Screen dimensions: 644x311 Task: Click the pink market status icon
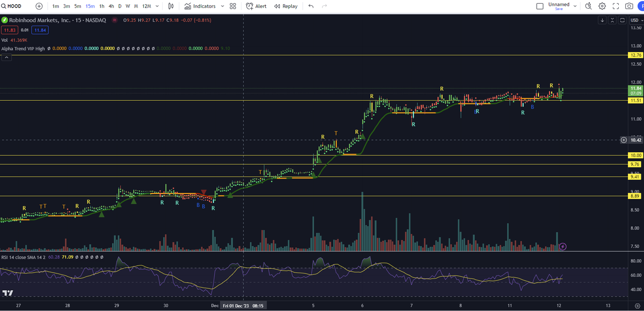pyautogui.click(x=116, y=20)
